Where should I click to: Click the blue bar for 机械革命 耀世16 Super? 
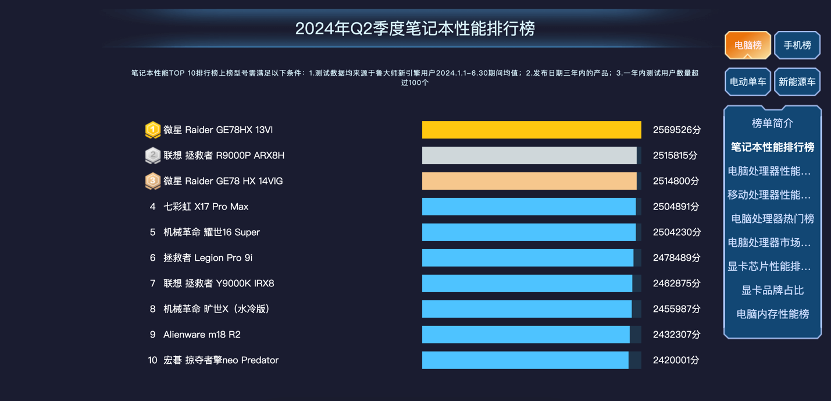click(528, 232)
